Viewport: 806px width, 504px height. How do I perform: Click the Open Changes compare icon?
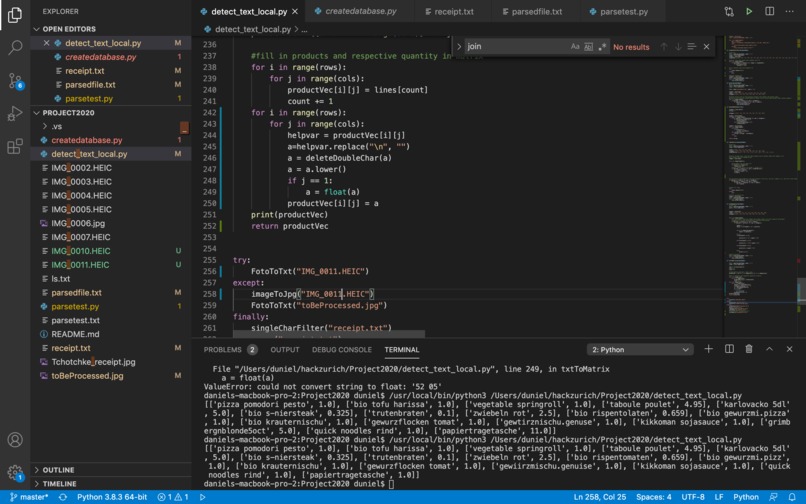(x=729, y=11)
